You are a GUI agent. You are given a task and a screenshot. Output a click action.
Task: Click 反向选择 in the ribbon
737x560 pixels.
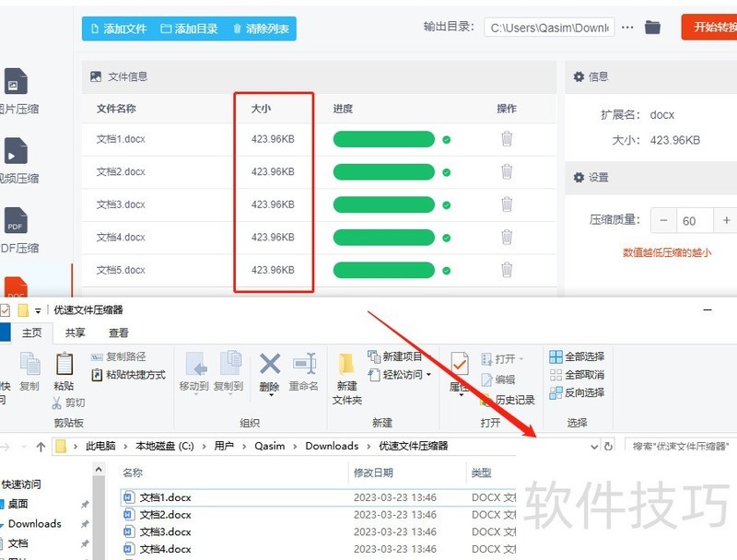577,392
